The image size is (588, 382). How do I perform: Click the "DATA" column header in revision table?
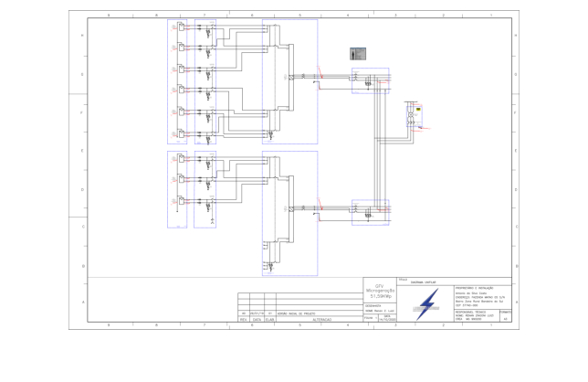pos(257,320)
